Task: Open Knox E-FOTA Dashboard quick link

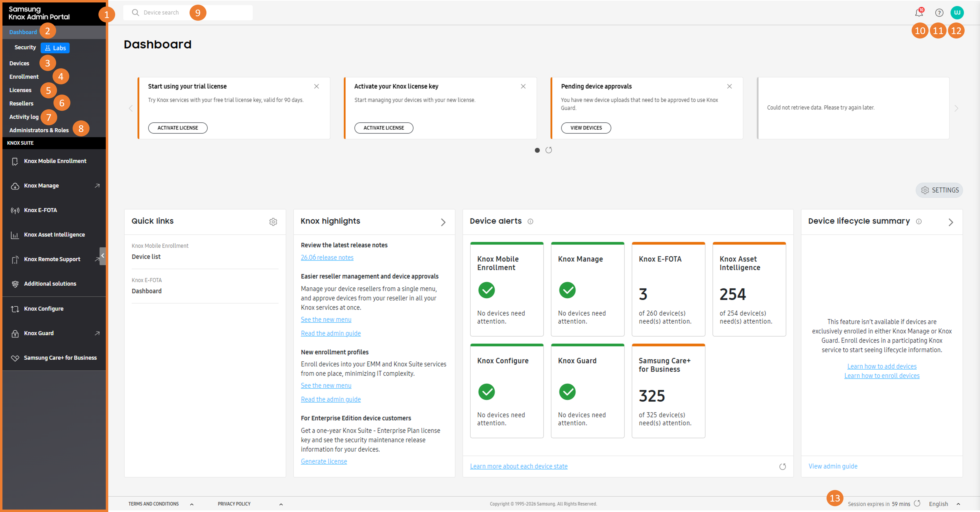Action: coord(147,291)
